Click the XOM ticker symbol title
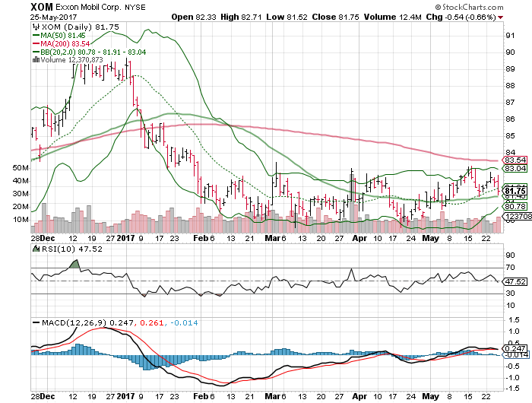The width and height of the screenshot is (532, 403). [42, 7]
